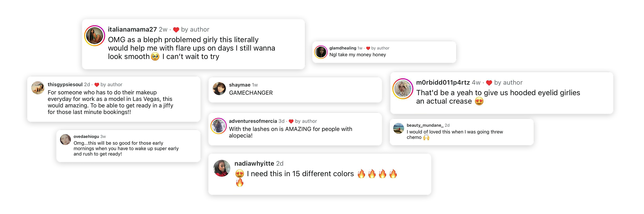
Task: Open thisgypsiesoul's profile photo
Action: [38, 88]
